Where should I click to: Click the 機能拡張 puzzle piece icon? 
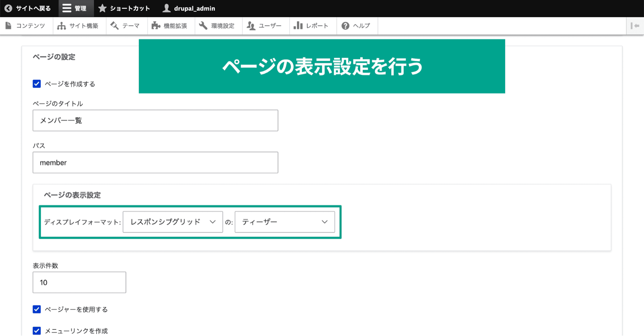156,26
